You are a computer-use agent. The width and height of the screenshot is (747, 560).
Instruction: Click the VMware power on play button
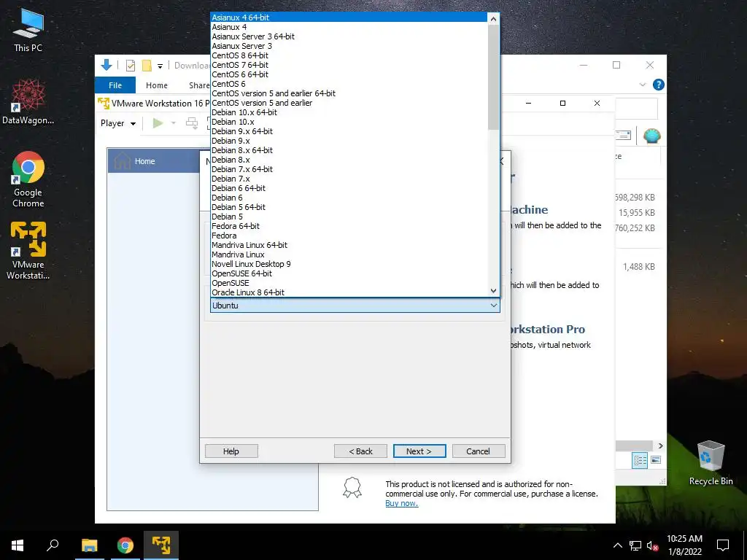pyautogui.click(x=158, y=123)
